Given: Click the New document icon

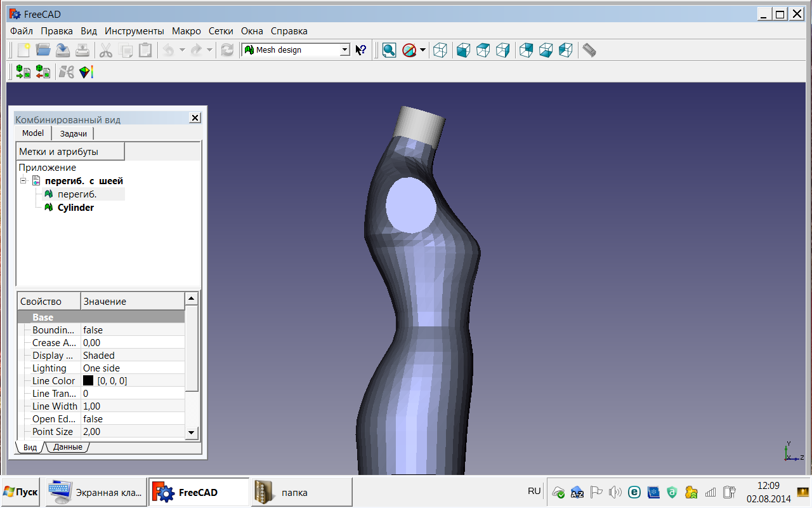Looking at the screenshot, I should [23, 50].
